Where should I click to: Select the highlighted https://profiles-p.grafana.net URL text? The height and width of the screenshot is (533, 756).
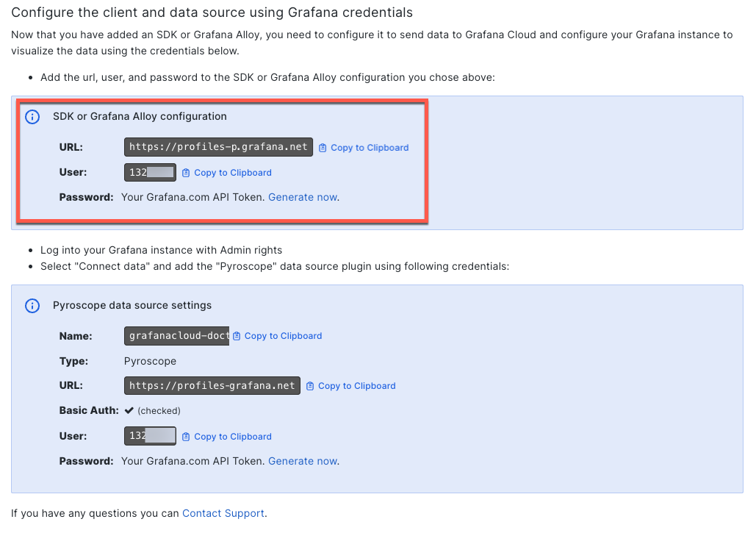(x=217, y=146)
